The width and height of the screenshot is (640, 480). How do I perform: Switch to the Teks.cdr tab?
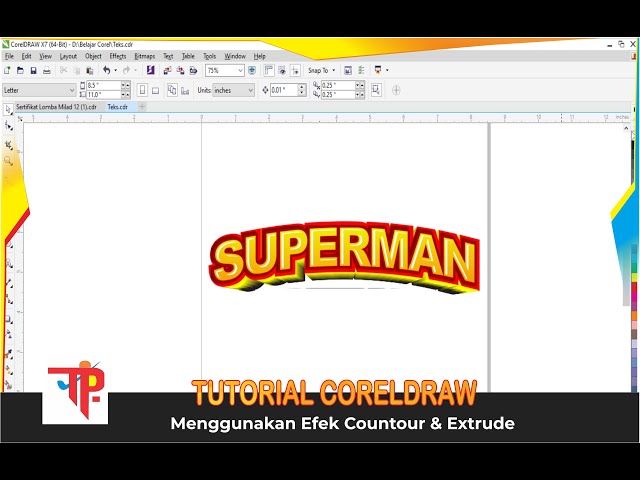point(118,107)
